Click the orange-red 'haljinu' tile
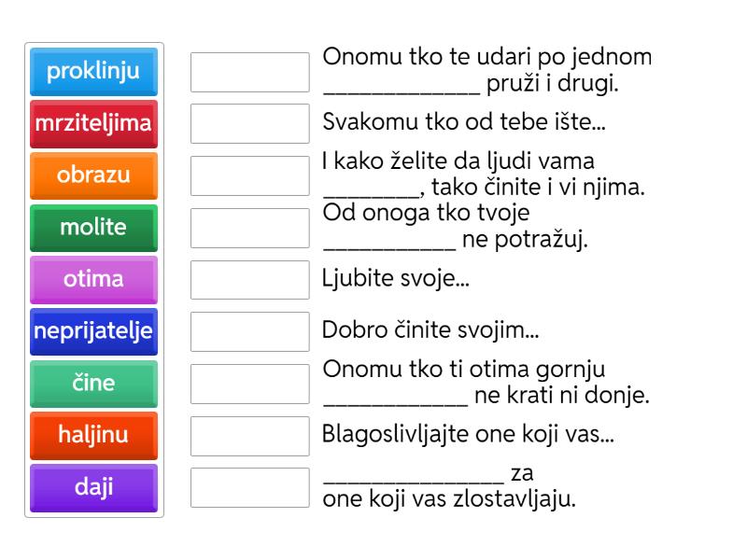Viewport: 747px width, 560px height. coord(93,436)
